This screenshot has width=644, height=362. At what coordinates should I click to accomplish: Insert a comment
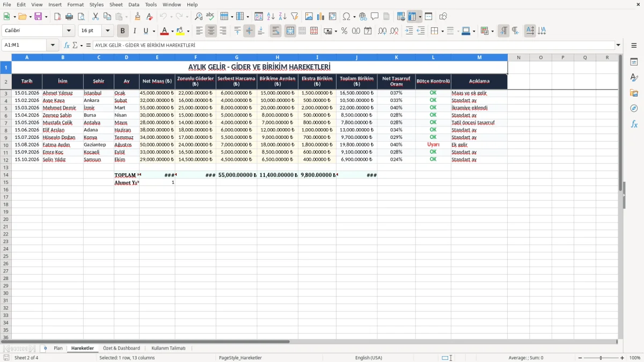pyautogui.click(x=375, y=17)
